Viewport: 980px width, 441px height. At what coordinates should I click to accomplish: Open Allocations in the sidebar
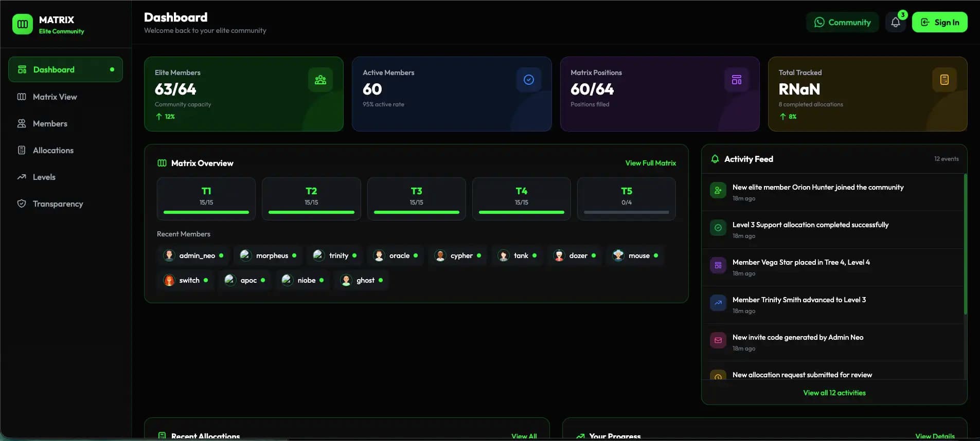pos(65,150)
